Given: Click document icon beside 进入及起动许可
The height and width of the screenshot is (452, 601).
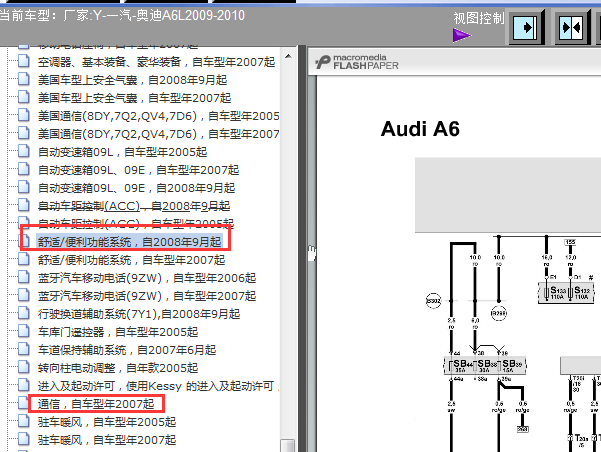Looking at the screenshot, I should (x=24, y=386).
